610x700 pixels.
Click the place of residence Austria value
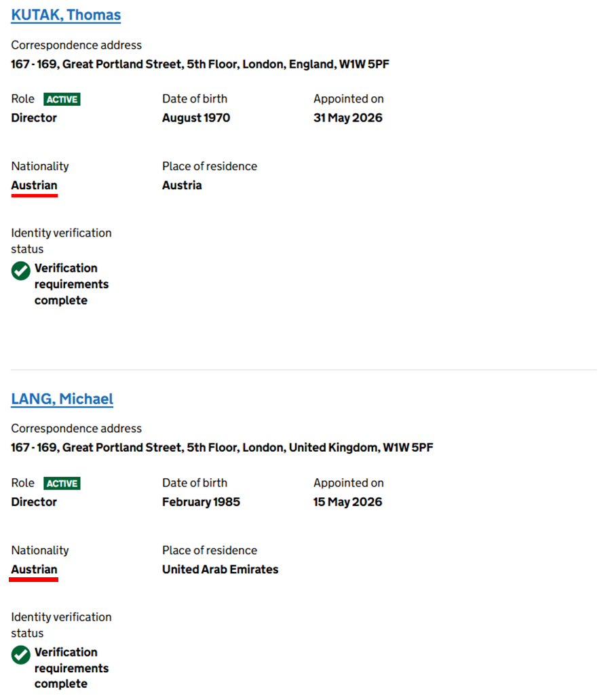tap(182, 185)
